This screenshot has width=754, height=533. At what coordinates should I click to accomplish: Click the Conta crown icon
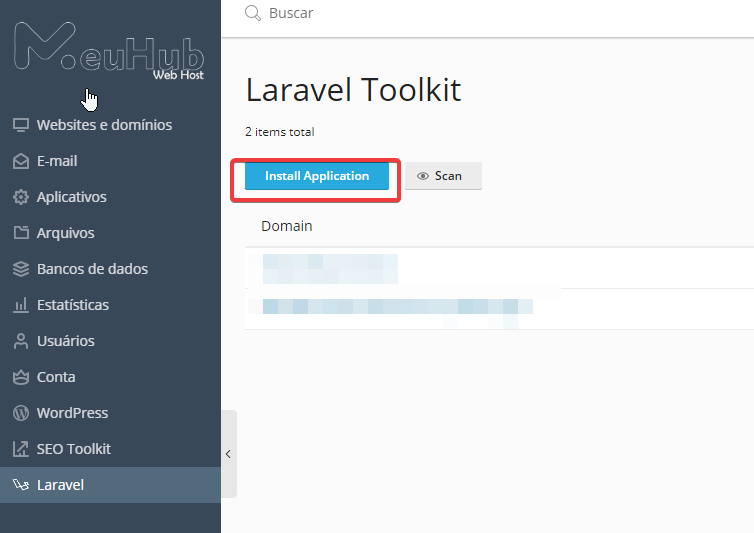[21, 377]
